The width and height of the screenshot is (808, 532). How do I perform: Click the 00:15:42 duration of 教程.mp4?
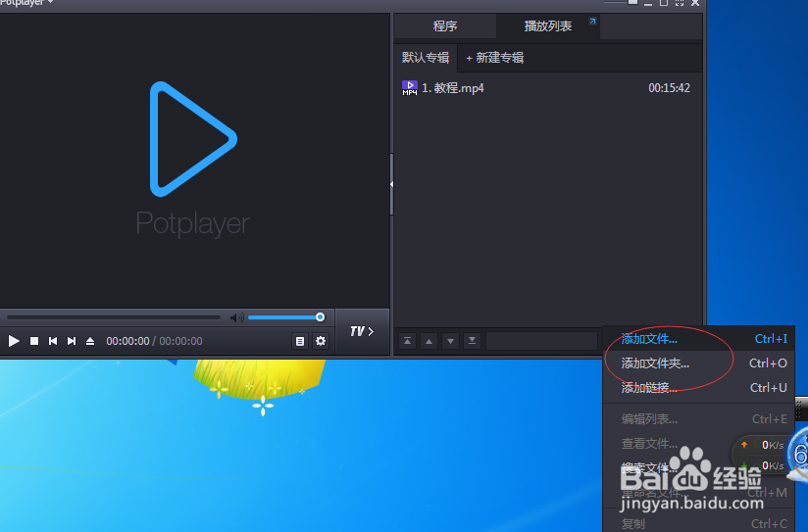click(x=669, y=88)
